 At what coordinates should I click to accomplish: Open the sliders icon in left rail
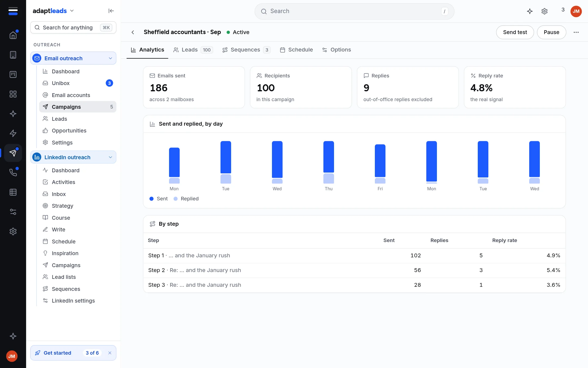point(13,212)
